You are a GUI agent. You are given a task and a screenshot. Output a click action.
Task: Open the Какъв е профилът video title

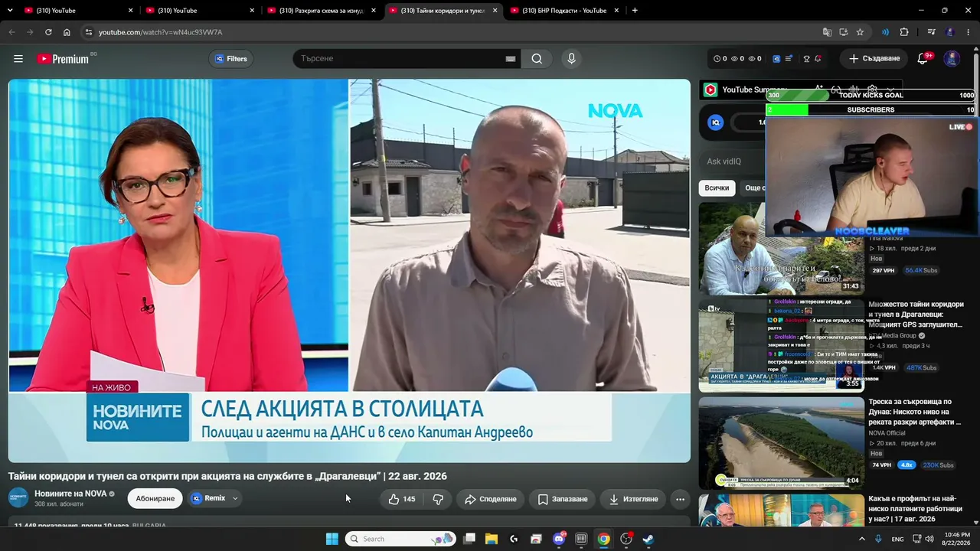coord(916,509)
